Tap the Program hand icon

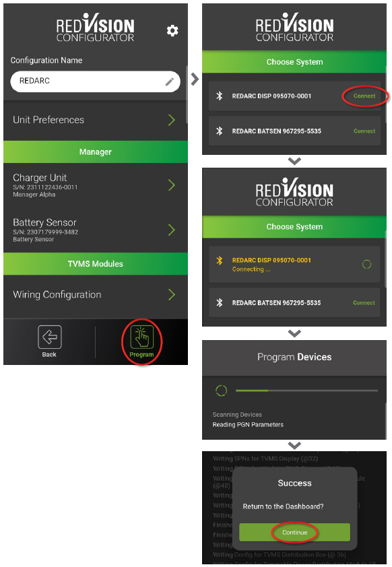pos(141,337)
